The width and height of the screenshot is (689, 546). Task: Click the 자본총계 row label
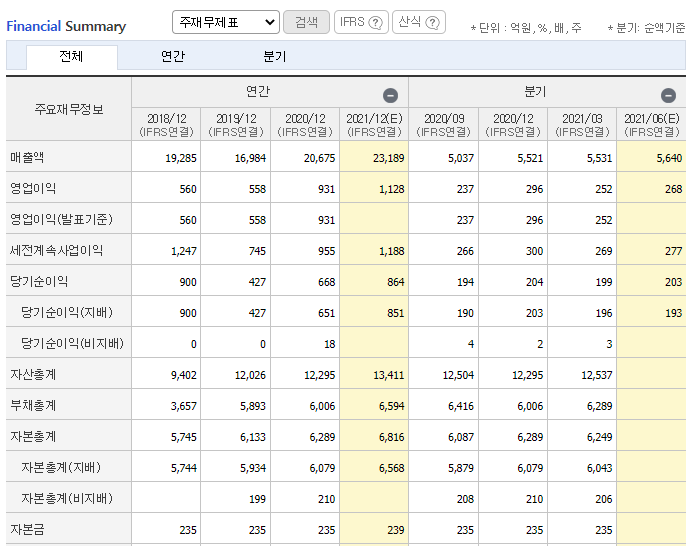tap(33, 437)
